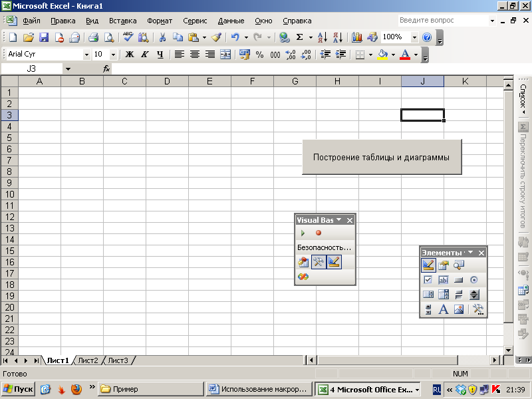Cut selection with scissors icon
532x399 pixels.
point(162,37)
